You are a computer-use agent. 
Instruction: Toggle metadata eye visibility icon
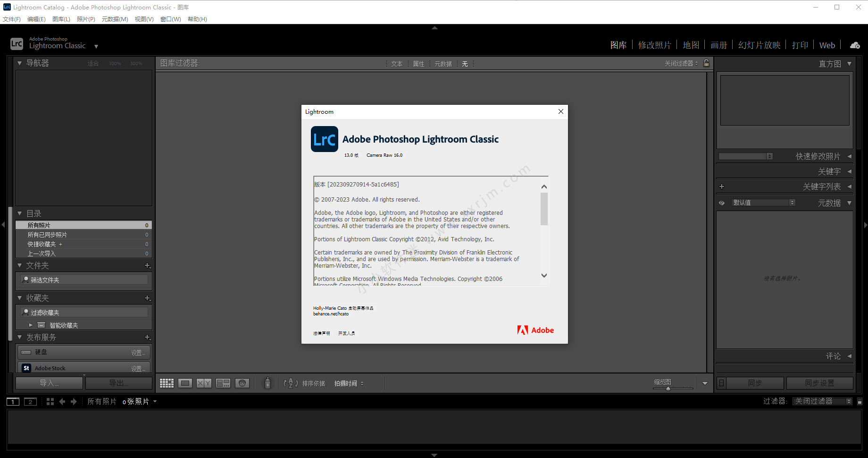click(722, 203)
